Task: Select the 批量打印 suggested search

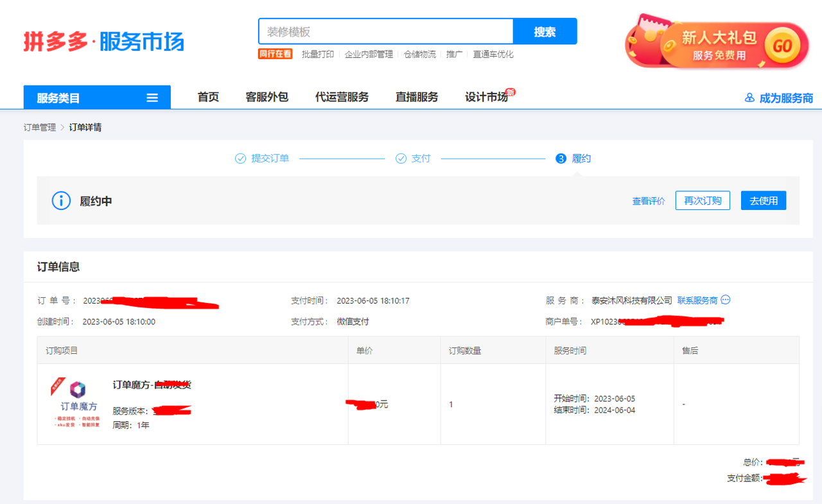Action: pyautogui.click(x=318, y=55)
